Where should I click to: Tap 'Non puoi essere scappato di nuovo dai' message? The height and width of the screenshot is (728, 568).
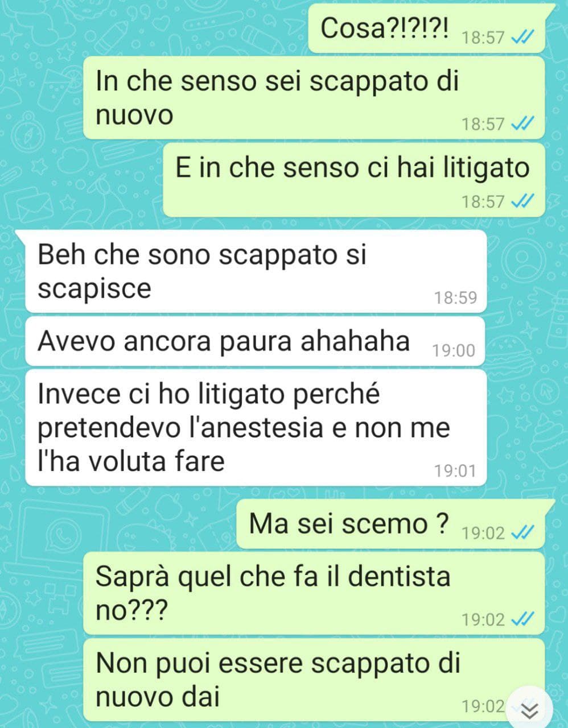(314, 680)
